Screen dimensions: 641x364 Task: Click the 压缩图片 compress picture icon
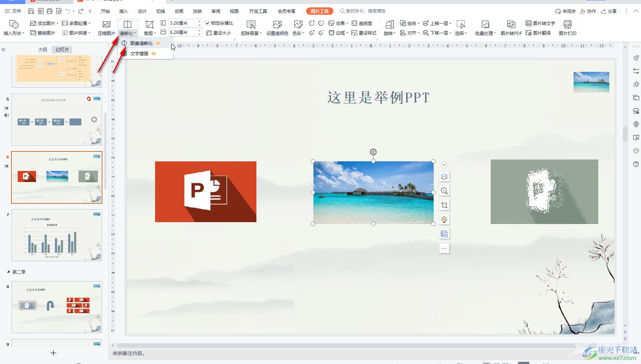pos(106,25)
